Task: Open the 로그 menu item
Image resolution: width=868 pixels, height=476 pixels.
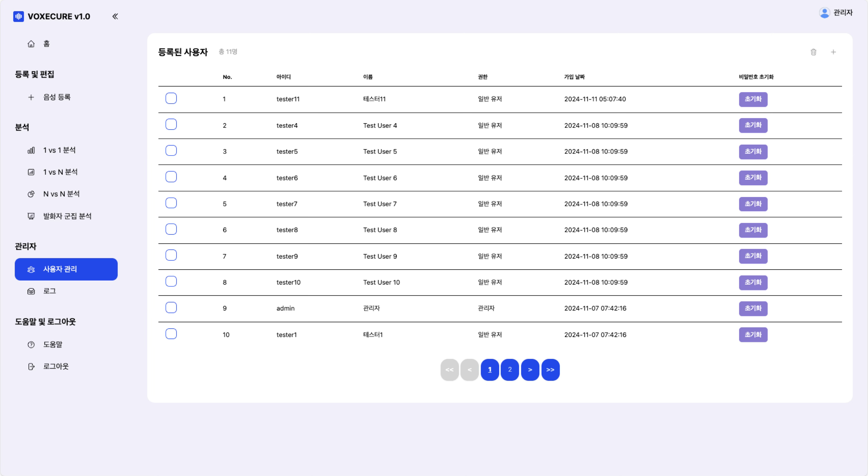Action: tap(49, 291)
